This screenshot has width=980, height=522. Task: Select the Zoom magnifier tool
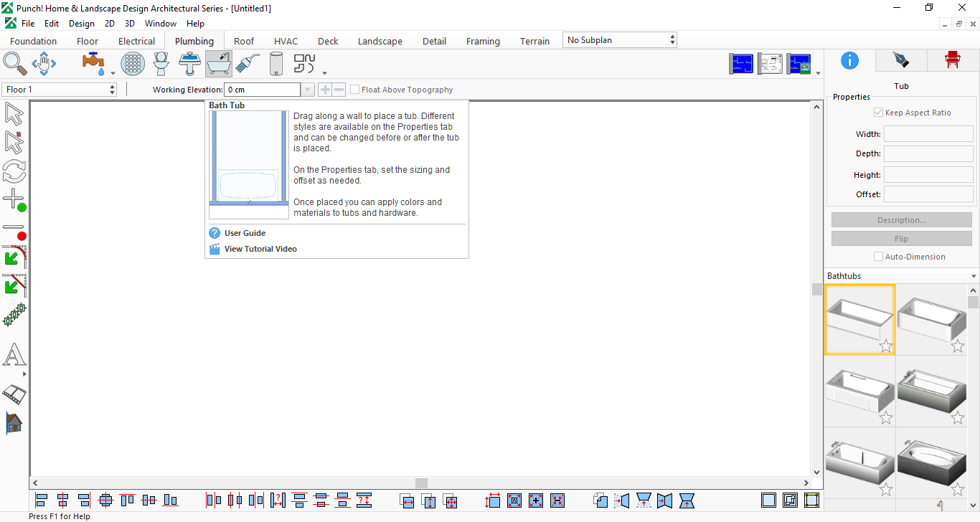click(15, 63)
